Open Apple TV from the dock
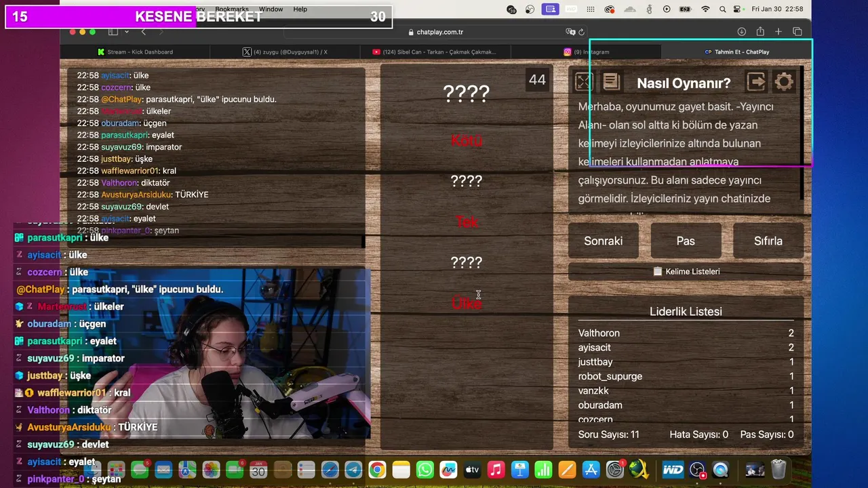Image resolution: width=868 pixels, height=488 pixels. click(x=472, y=470)
